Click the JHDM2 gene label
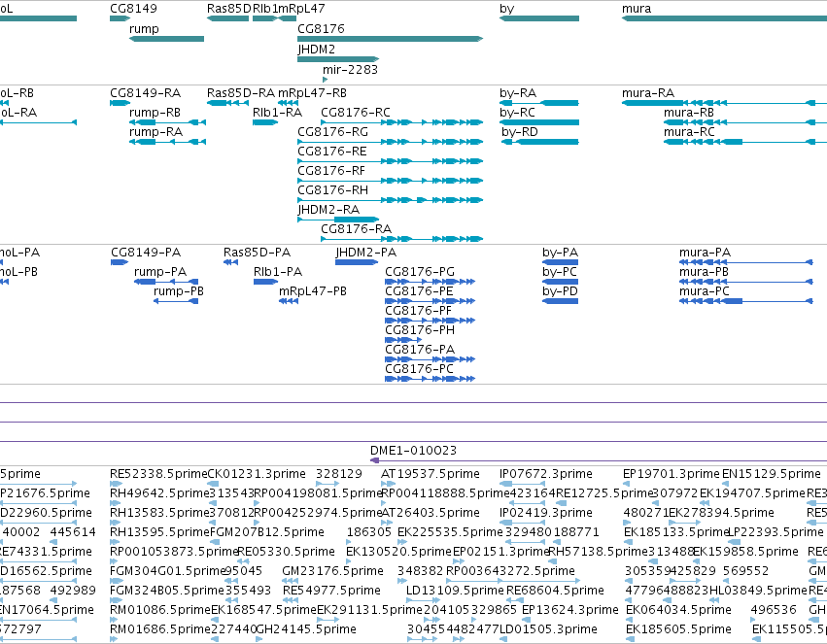The image size is (827, 644). (316, 49)
